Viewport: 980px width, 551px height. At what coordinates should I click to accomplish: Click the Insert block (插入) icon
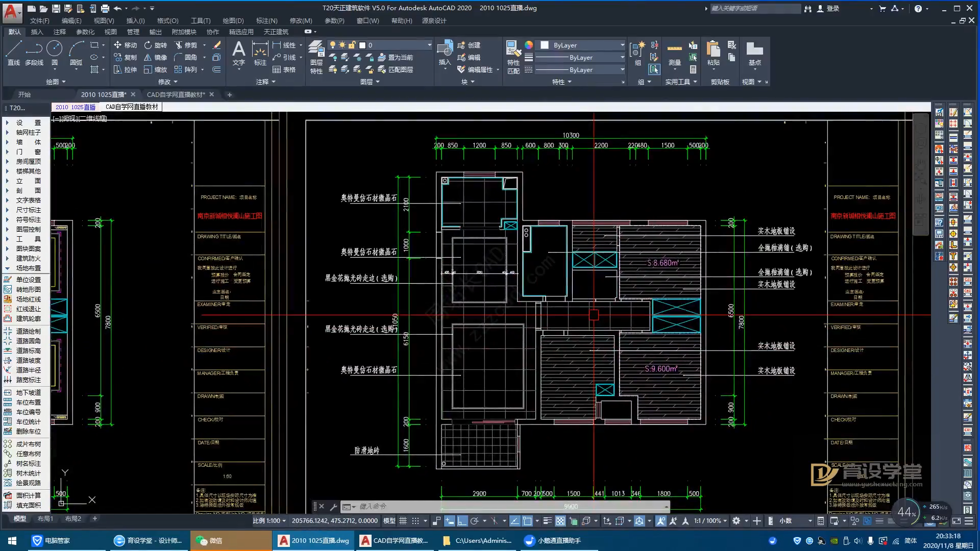445,54
